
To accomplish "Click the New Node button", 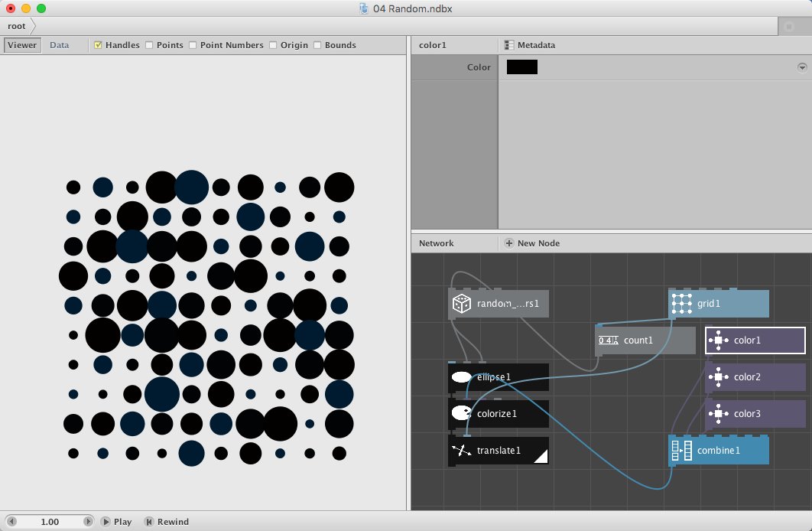I will (x=529, y=243).
